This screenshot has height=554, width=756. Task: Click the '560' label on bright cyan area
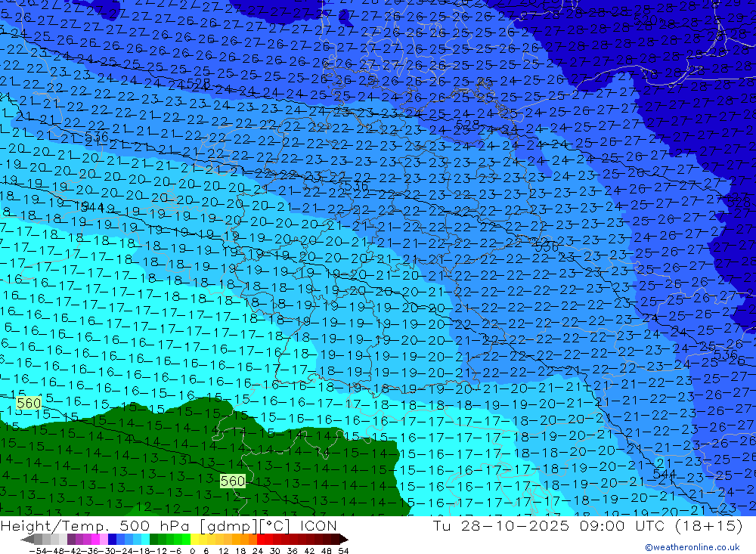[29, 403]
